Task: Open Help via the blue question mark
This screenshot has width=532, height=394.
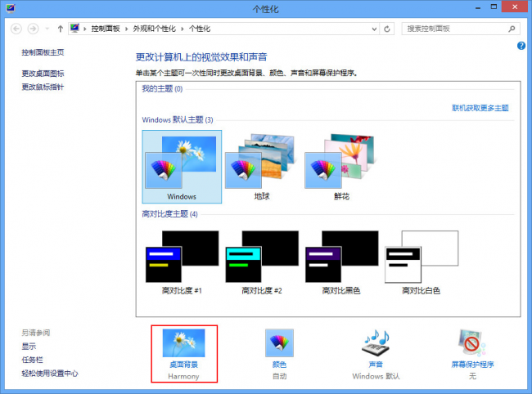Action: (x=521, y=46)
